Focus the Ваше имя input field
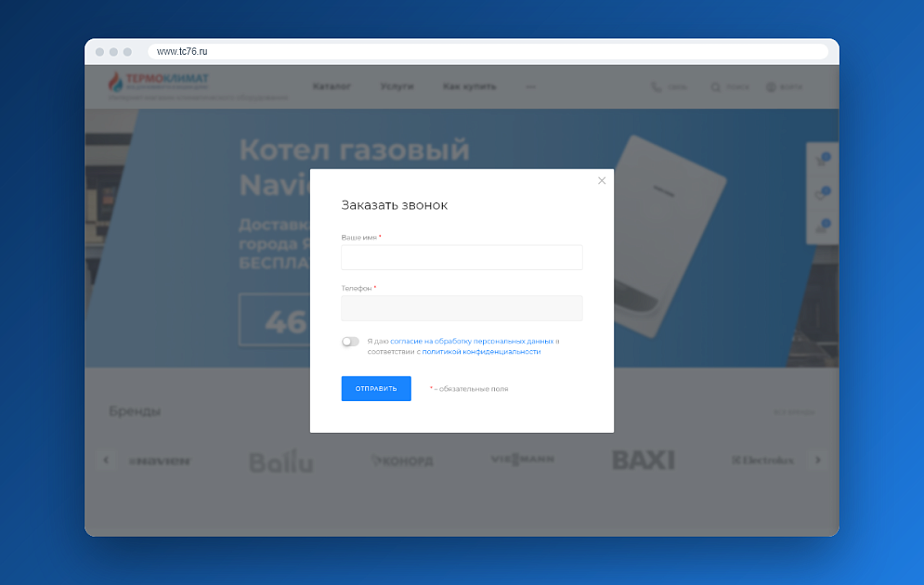Image resolution: width=924 pixels, height=585 pixels. coord(462,257)
